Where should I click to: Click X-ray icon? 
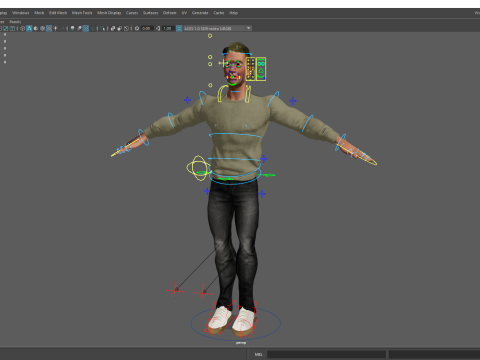point(113,28)
